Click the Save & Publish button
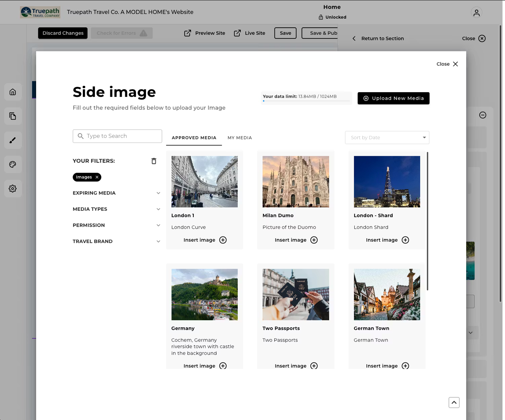The width and height of the screenshot is (505, 420). pos(320,33)
